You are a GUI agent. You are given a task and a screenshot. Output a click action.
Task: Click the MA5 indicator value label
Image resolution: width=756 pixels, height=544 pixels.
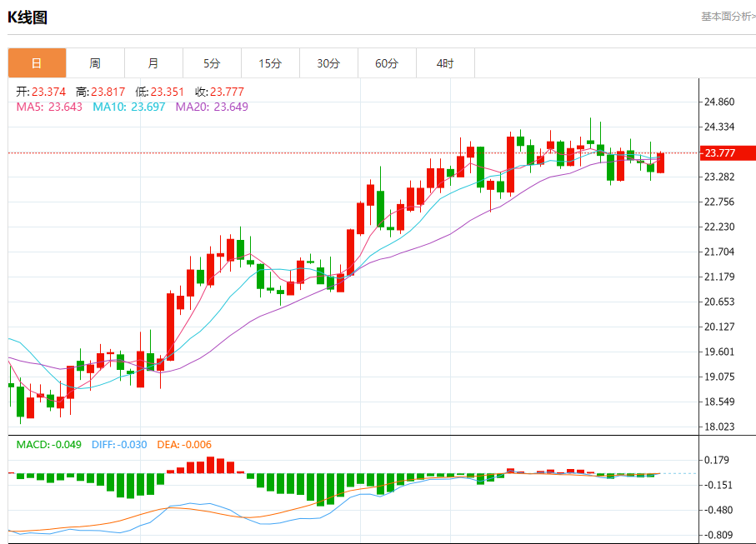(49, 107)
